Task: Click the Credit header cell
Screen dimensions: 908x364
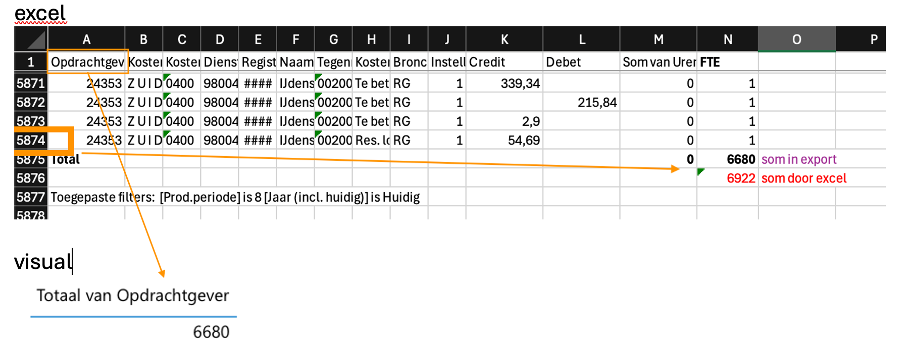Action: click(504, 61)
